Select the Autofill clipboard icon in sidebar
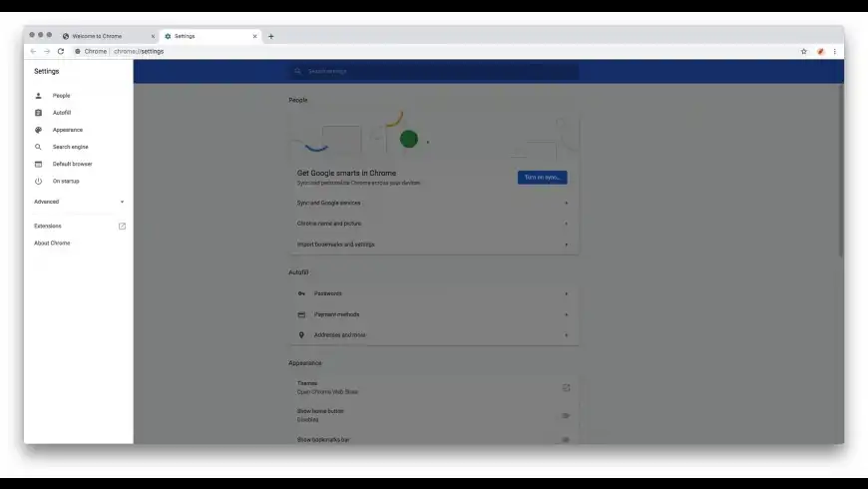The height and width of the screenshot is (489, 868). click(x=38, y=113)
